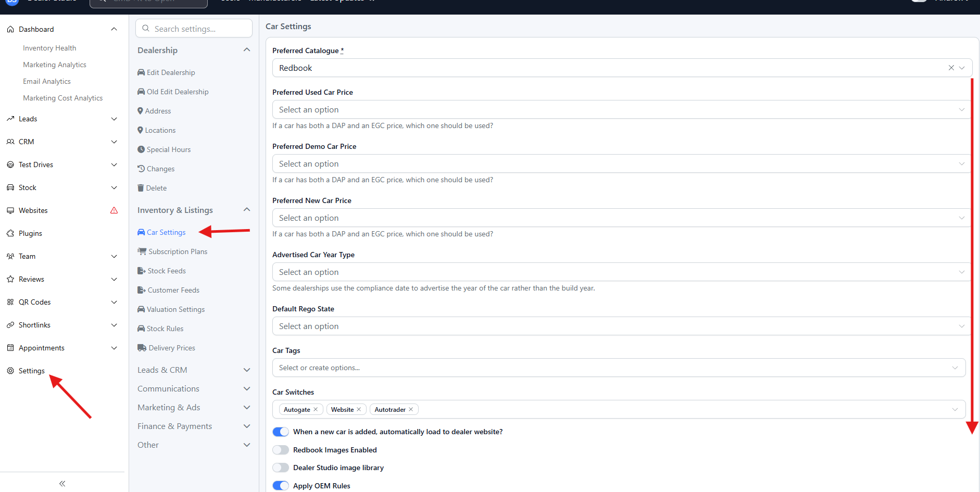Clear the Redbook catalogue selection
This screenshot has height=492, width=980.
tap(951, 68)
